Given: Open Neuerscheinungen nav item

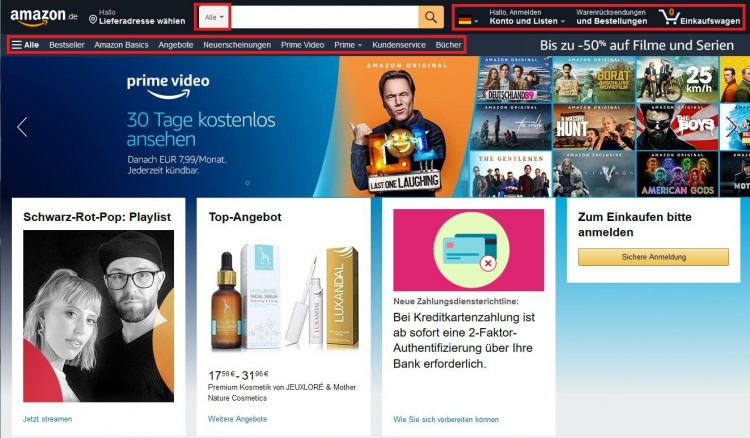Looking at the screenshot, I should coord(237,45).
